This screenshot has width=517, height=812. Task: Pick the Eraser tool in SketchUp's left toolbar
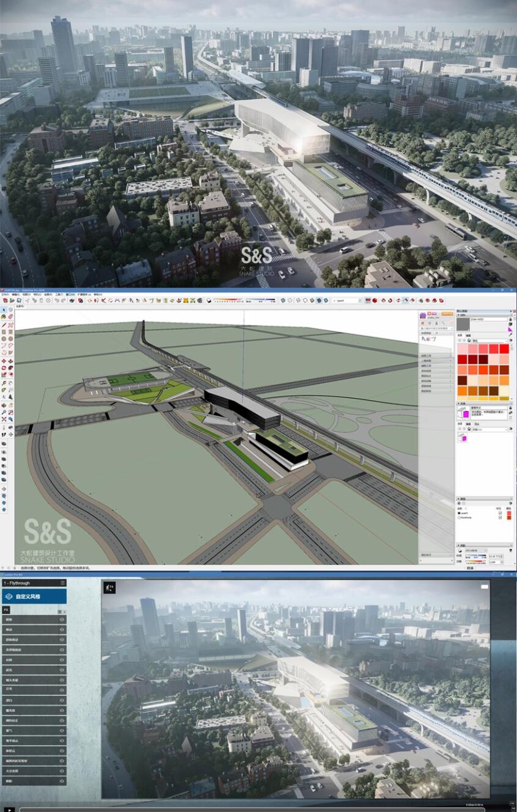point(10,317)
